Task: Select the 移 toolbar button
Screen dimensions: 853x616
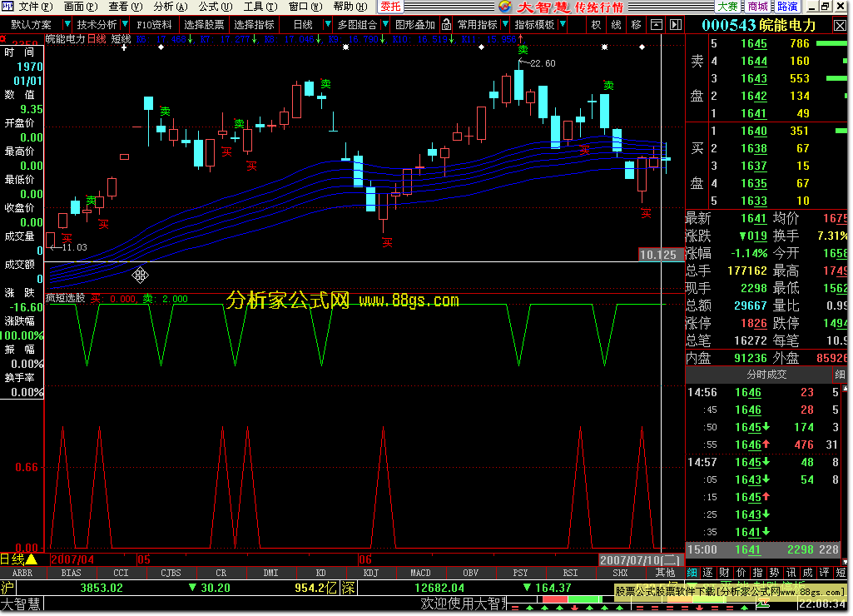Action: 637,24
